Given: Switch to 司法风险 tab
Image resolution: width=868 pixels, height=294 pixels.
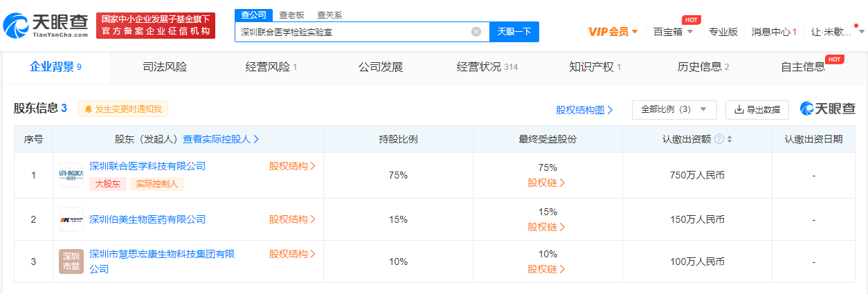Looking at the screenshot, I should (165, 67).
